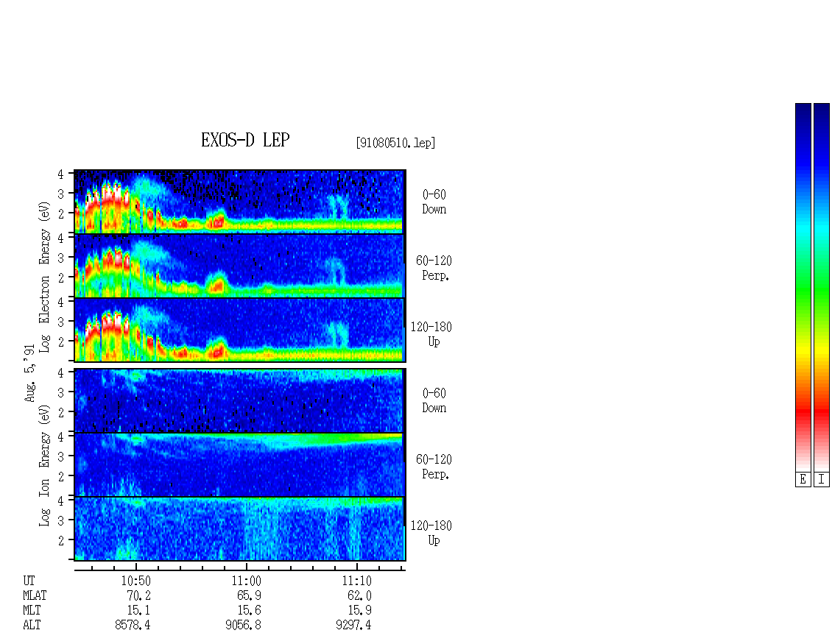This screenshot has width=832, height=644.
Task: Open the electron 0-60 Down spectrogram panel
Action: click(240, 202)
